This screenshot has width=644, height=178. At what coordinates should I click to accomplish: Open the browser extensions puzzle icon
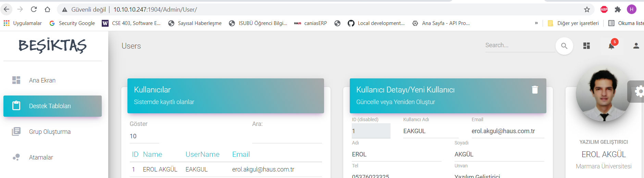(x=618, y=10)
